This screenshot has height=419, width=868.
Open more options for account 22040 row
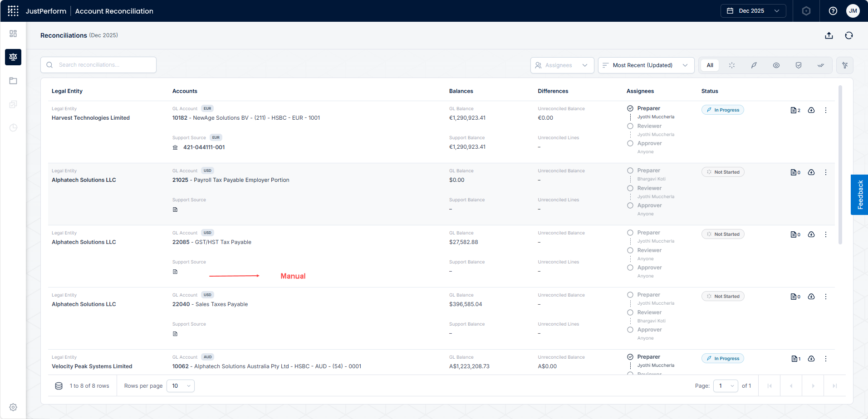pyautogui.click(x=826, y=297)
